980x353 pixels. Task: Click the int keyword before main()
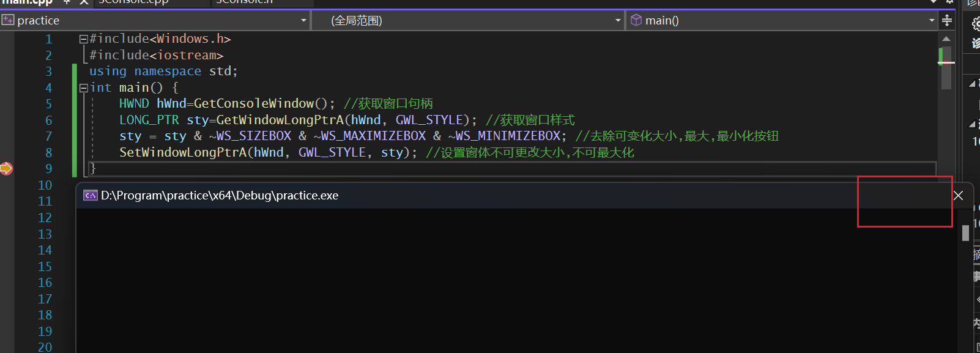100,87
